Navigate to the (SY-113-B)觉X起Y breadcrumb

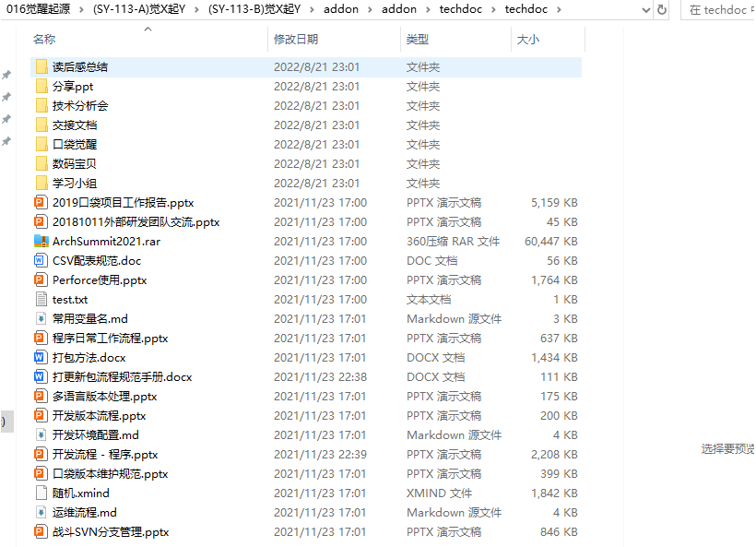pos(254,9)
